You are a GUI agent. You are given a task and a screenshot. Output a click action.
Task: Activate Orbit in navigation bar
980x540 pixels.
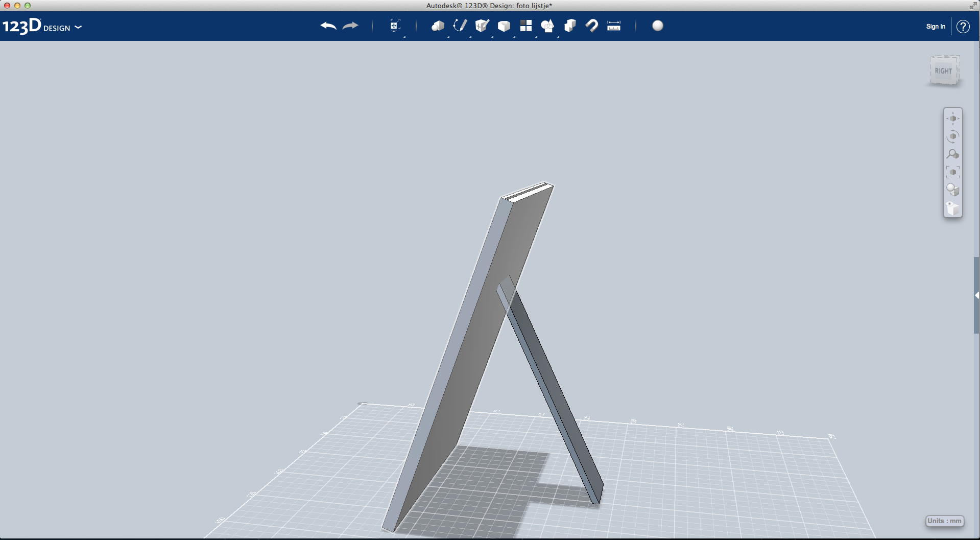953,136
